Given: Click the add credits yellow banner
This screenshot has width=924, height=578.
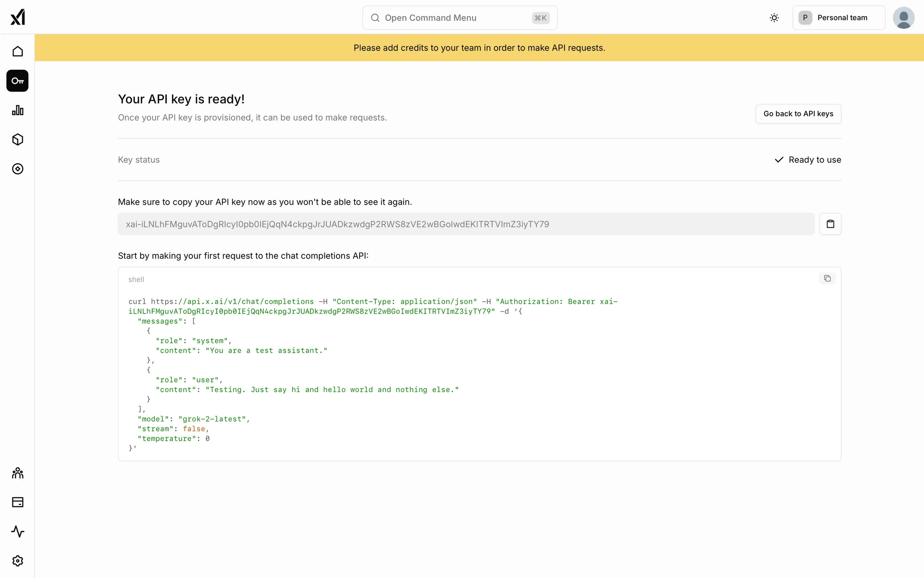Looking at the screenshot, I should click(x=479, y=48).
